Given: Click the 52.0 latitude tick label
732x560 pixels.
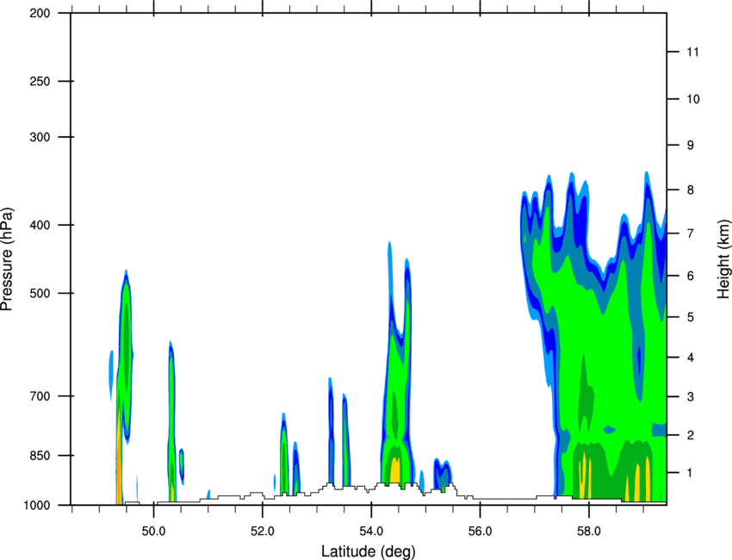Looking at the screenshot, I should coord(263,532).
